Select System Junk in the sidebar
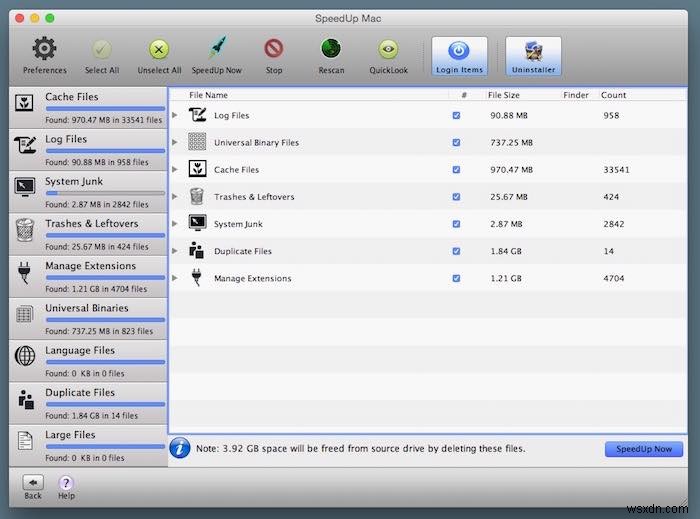 click(88, 192)
